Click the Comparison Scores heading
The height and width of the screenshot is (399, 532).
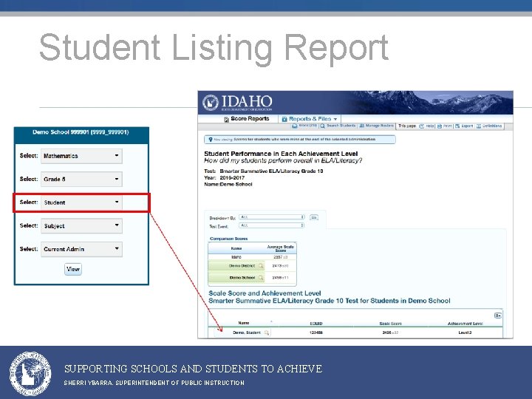click(x=228, y=239)
